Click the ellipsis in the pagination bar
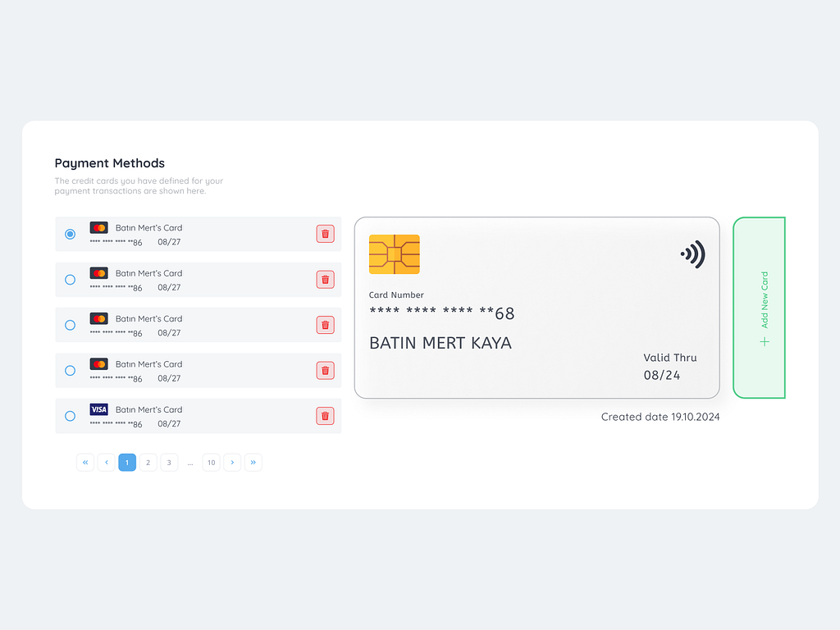840x630 pixels. click(x=190, y=462)
